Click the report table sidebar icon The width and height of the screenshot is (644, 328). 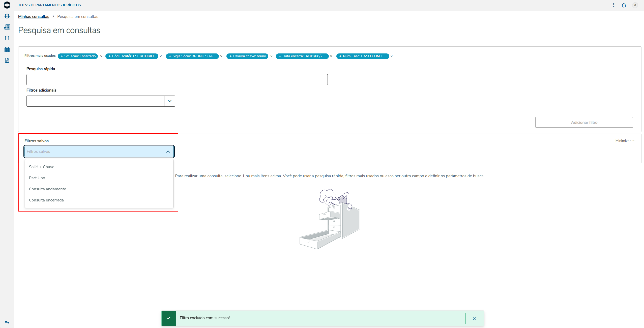7,27
